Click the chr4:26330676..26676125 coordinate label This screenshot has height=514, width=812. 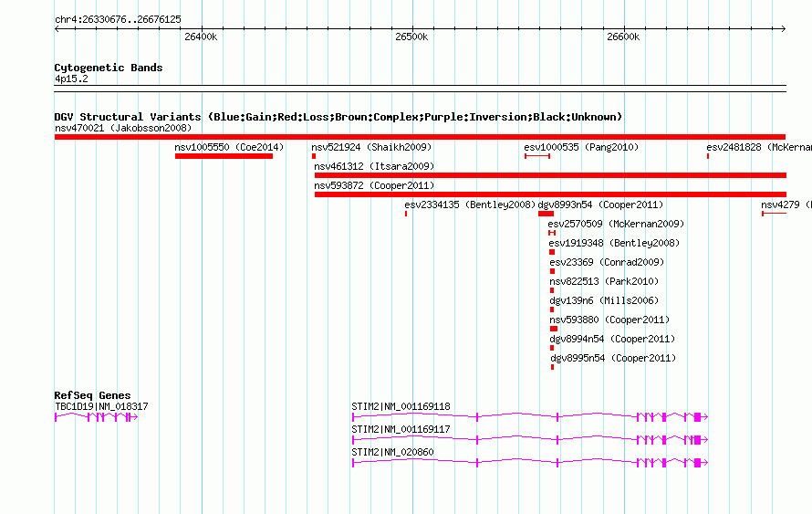pyautogui.click(x=118, y=20)
